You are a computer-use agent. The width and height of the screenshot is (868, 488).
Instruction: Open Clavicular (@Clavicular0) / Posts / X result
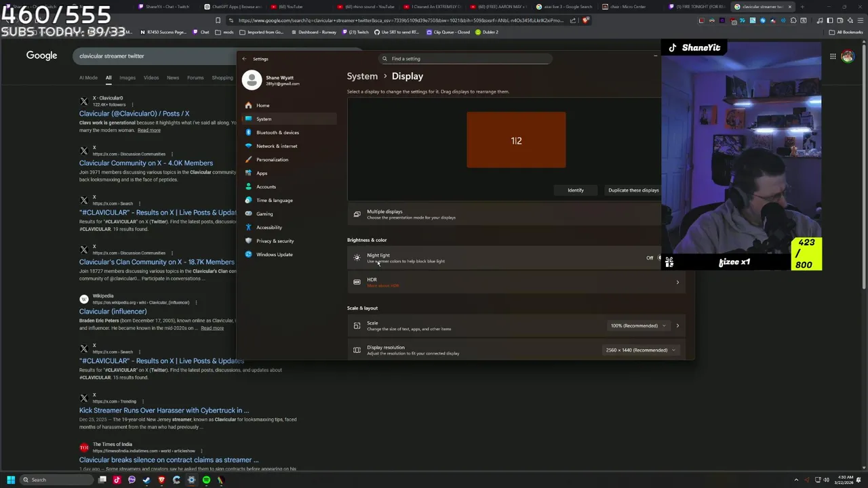point(134,114)
